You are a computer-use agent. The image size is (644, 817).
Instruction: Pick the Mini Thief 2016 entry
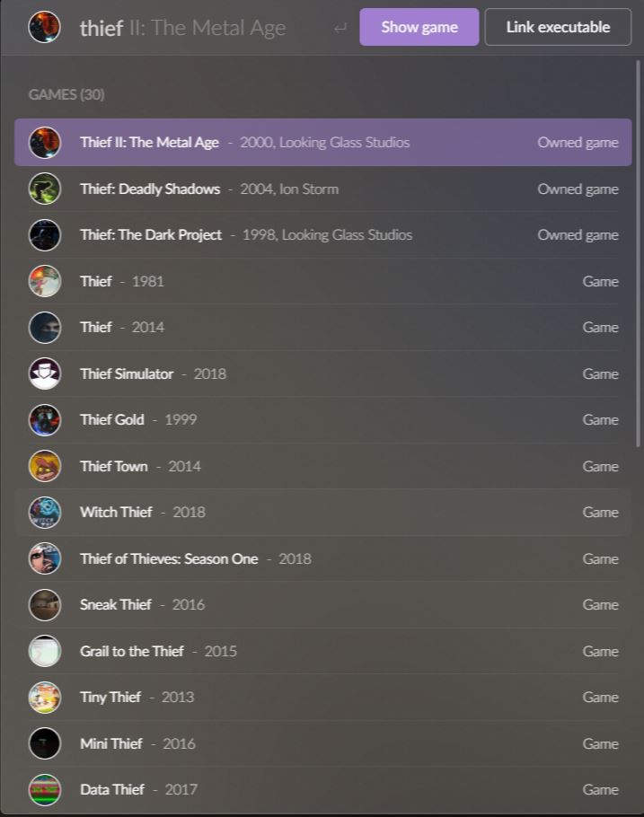coord(322,743)
